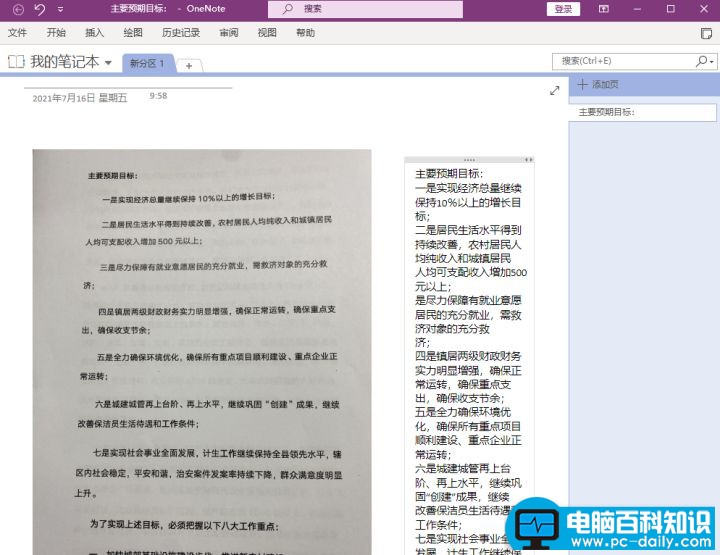720x555 pixels.
Task: Open the 审阅 ribbon tab
Action: 229,33
